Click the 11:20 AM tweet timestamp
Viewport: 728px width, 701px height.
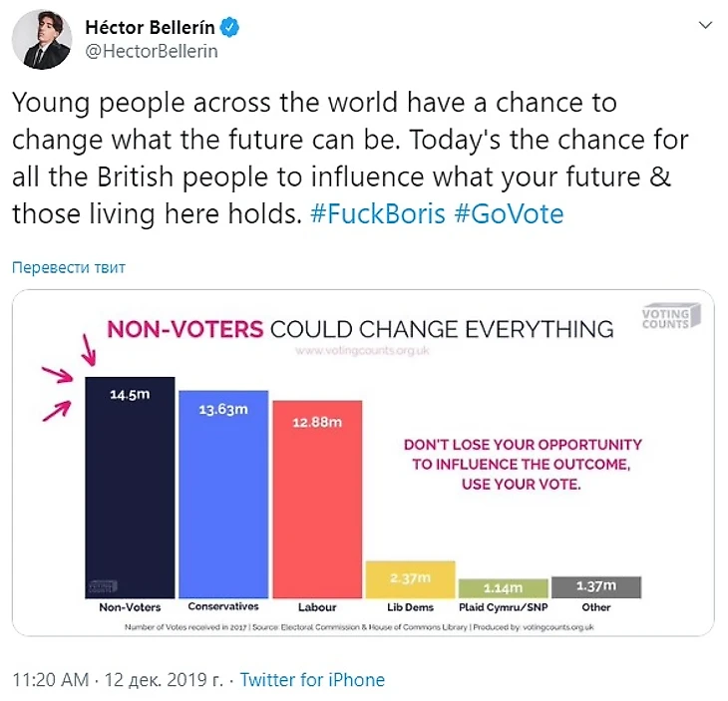point(50,680)
